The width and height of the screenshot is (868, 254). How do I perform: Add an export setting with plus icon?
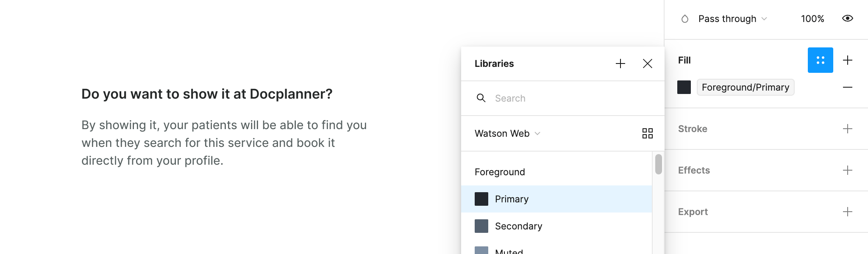pos(848,212)
